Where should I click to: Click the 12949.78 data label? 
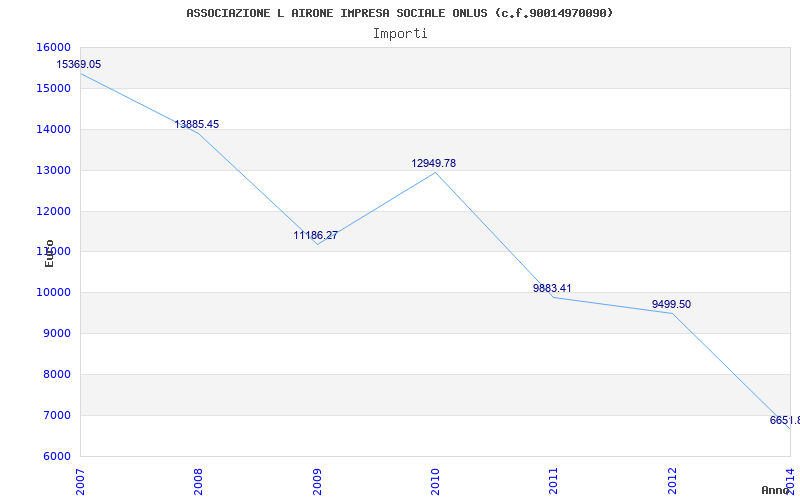434,164
